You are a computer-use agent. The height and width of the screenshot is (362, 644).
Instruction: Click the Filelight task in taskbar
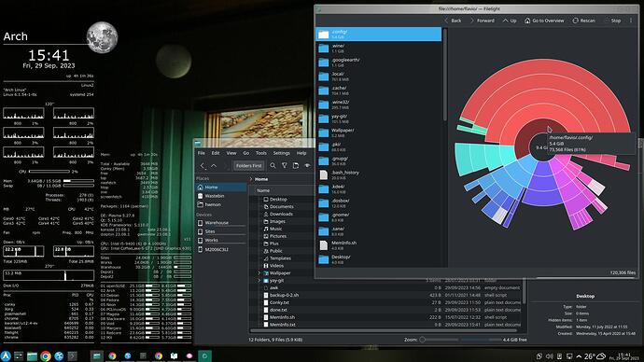[x=204, y=355]
